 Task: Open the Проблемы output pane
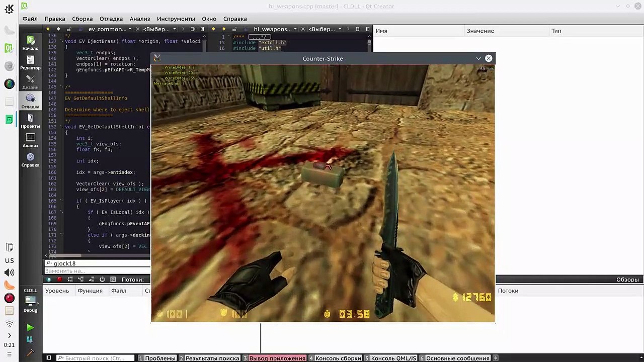pos(157,358)
